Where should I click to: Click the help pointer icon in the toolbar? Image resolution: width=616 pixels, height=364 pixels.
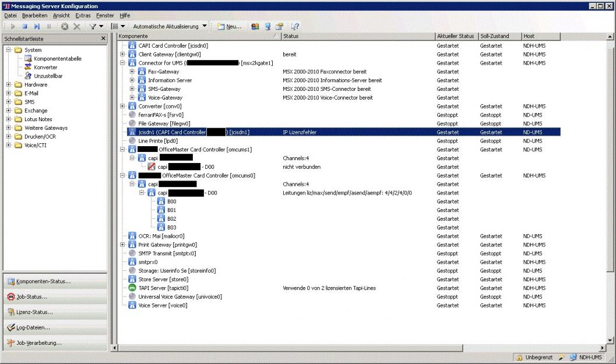[295, 26]
